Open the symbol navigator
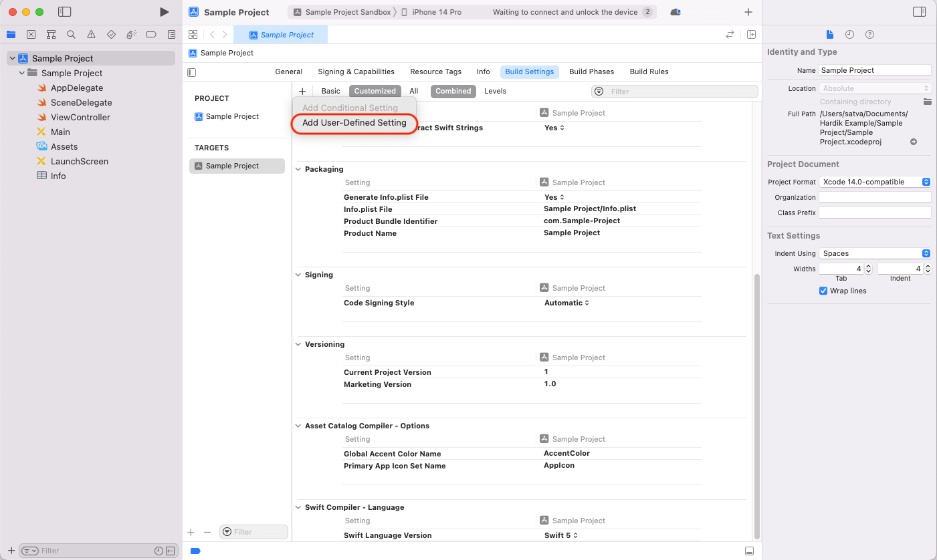The height and width of the screenshot is (560, 937). (x=51, y=34)
